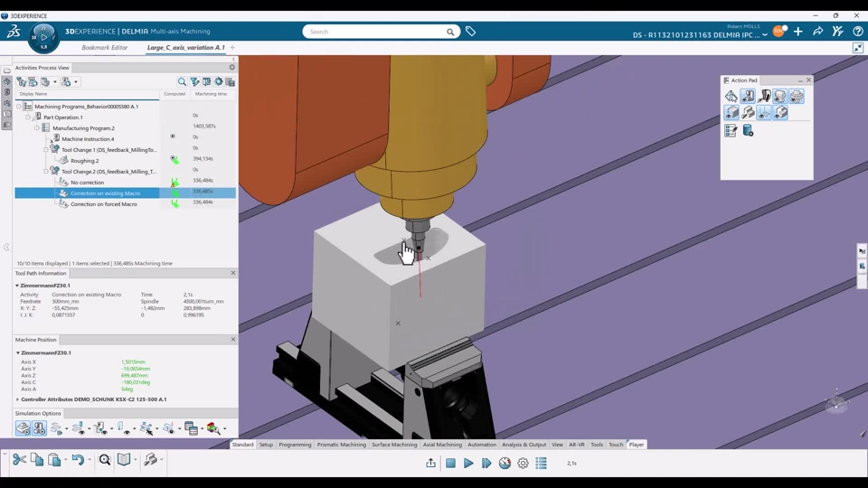The height and width of the screenshot is (488, 868).
Task: Click the tag icon next to search
Action: pyautogui.click(x=470, y=32)
